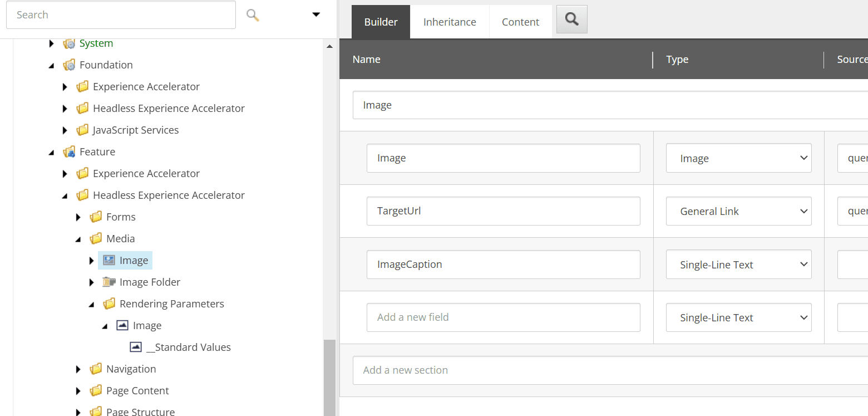Open the type dropdown for TargetUrl field
This screenshot has height=416, width=868.
pyautogui.click(x=738, y=212)
